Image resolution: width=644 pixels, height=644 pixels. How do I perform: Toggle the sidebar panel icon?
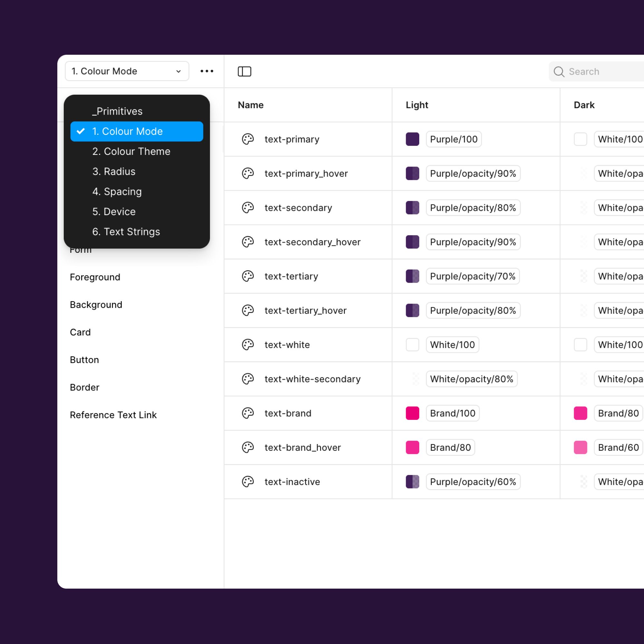pos(244,71)
